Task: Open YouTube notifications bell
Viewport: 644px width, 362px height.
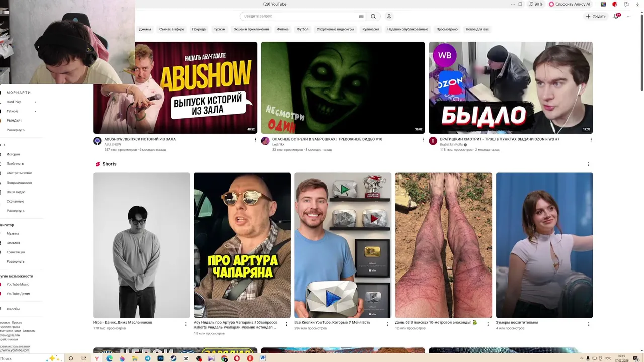Action: pyautogui.click(x=616, y=16)
